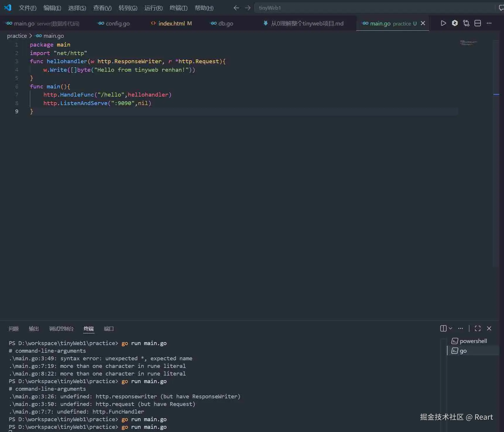The width and height of the screenshot is (504, 432).
Task: Click the 'package main' code line
Action: 50,45
